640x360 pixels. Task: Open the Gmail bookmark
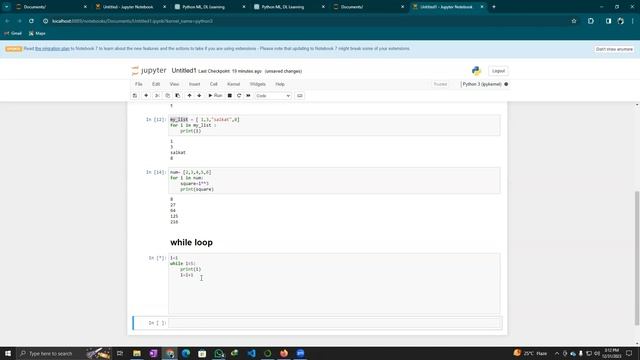(x=13, y=33)
